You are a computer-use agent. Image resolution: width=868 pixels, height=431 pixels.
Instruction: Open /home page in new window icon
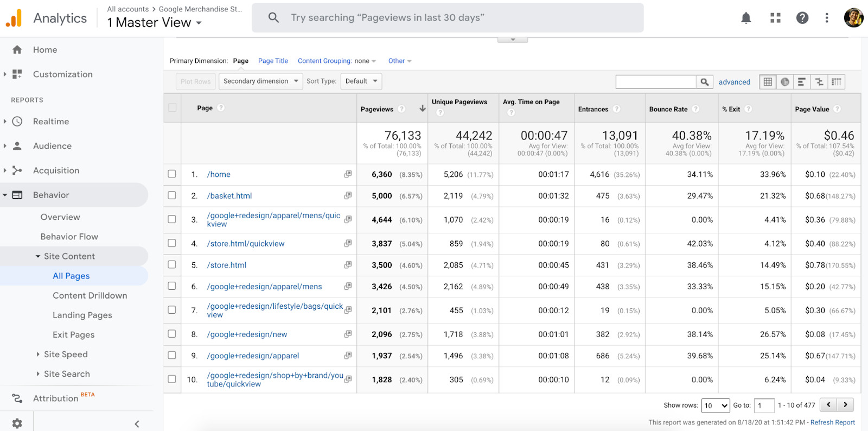(348, 174)
